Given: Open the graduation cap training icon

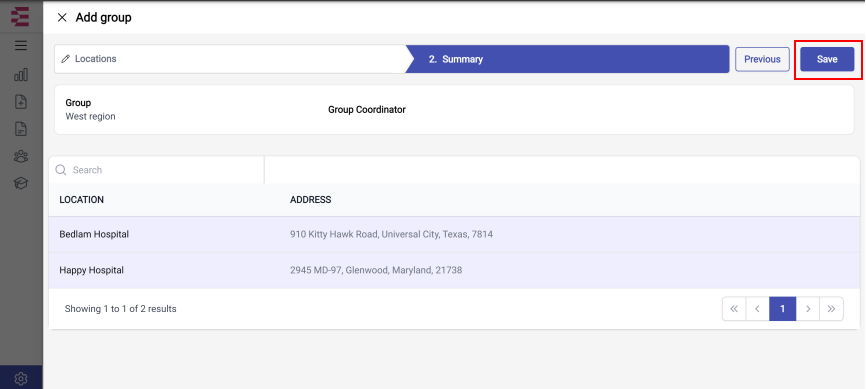Looking at the screenshot, I should 21,183.
